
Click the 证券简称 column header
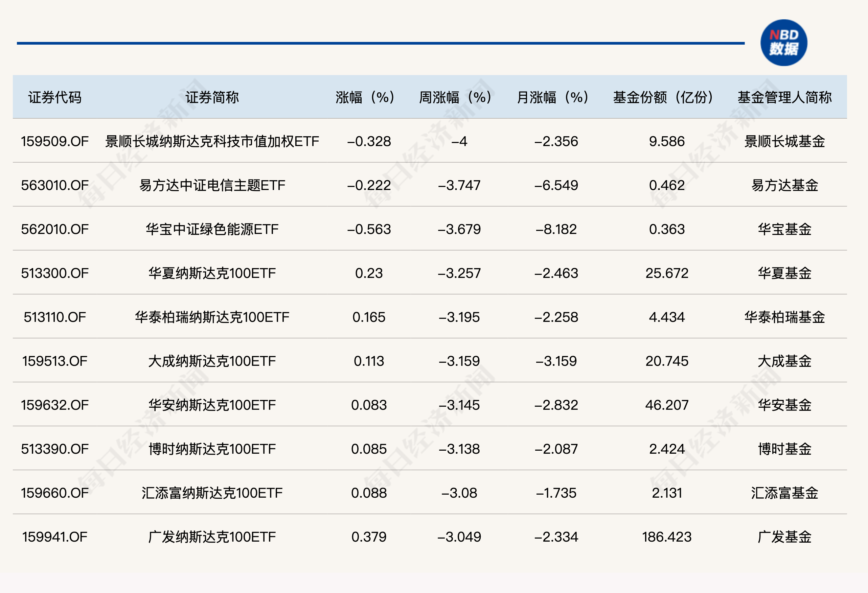tap(212, 97)
